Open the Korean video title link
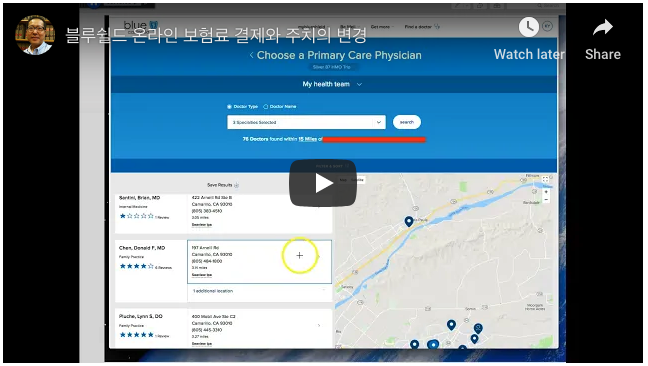 [x=216, y=35]
